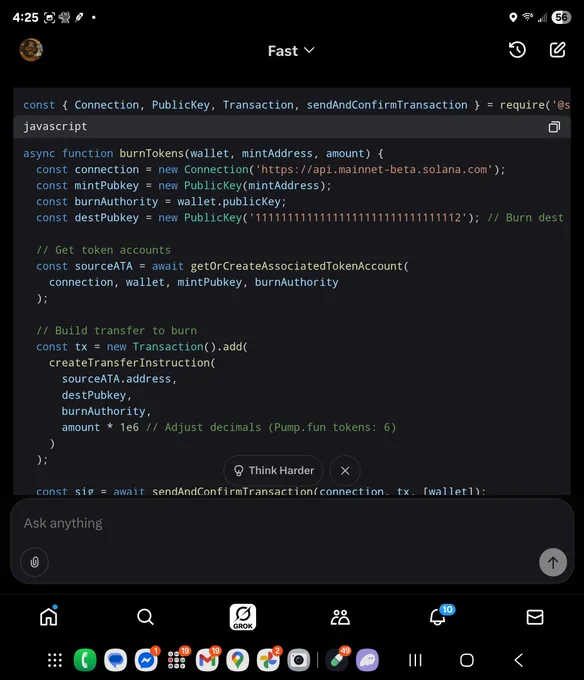Tap the Android home navigation button
The image size is (584, 680).
click(467, 660)
